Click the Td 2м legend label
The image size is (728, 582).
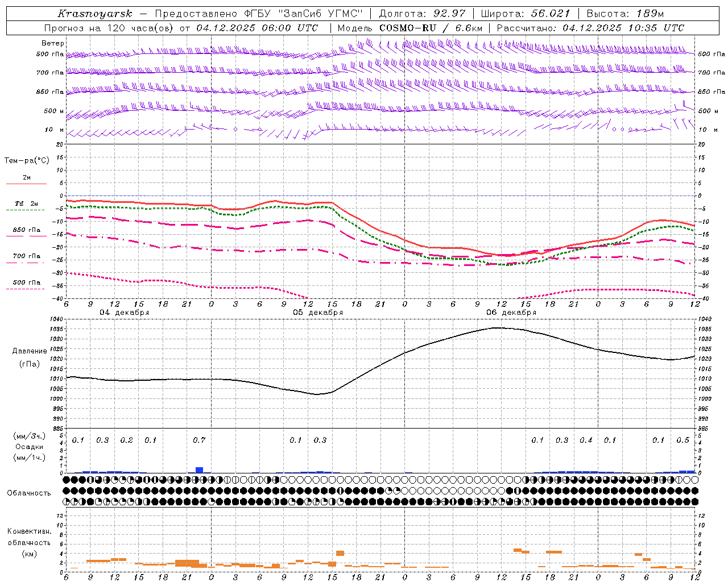coord(27,203)
